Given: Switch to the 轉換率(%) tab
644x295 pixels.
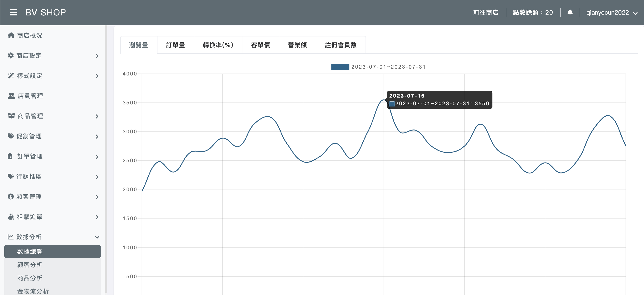Looking at the screenshot, I should pyautogui.click(x=218, y=45).
